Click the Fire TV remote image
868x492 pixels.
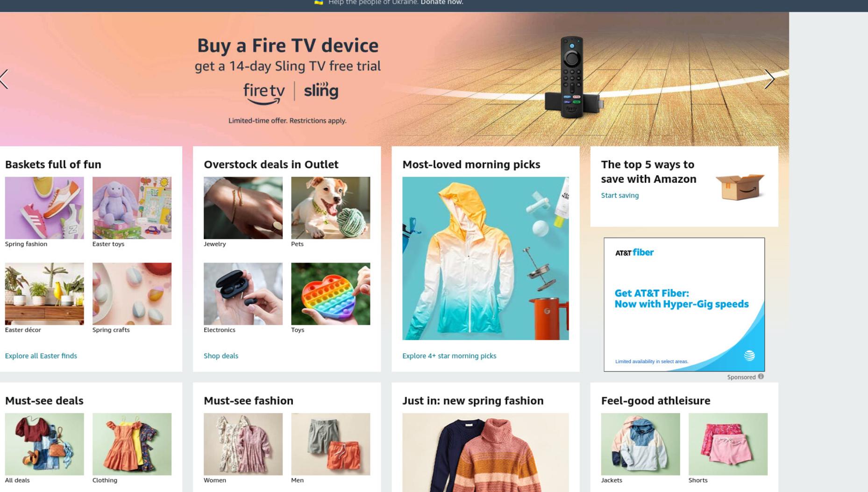coord(573,78)
